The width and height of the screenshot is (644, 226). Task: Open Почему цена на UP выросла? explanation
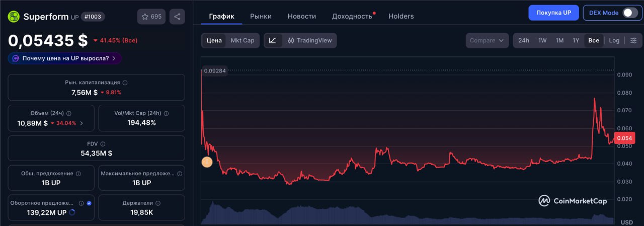pyautogui.click(x=64, y=58)
